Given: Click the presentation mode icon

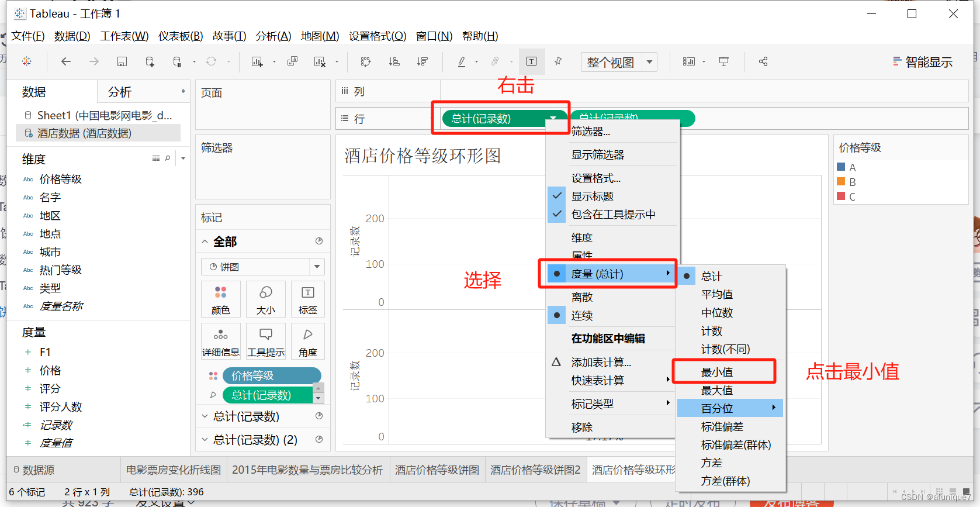Looking at the screenshot, I should point(724,61).
